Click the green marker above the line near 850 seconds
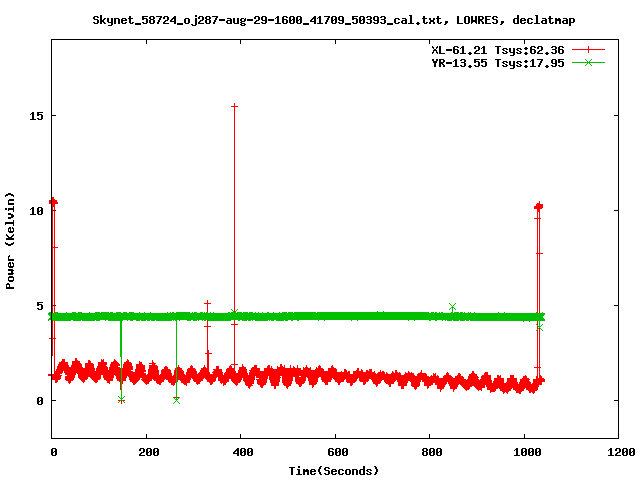This screenshot has height=480, width=640. click(x=452, y=307)
